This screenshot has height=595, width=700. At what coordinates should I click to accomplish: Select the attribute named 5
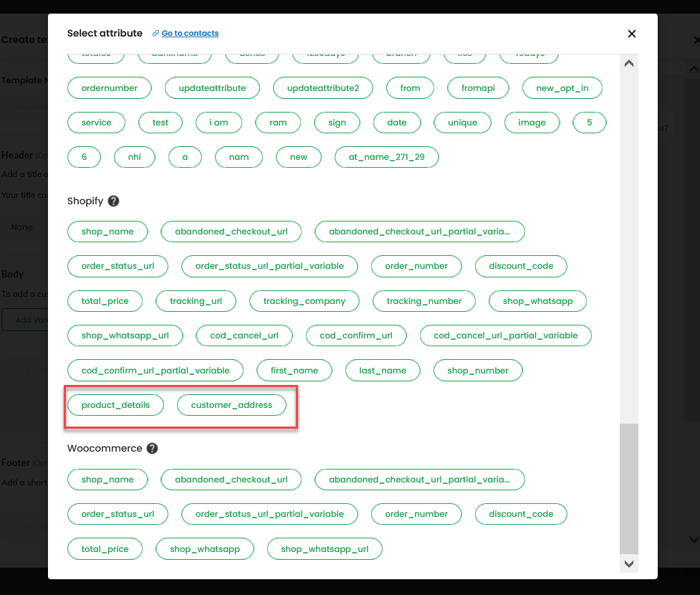tap(589, 123)
